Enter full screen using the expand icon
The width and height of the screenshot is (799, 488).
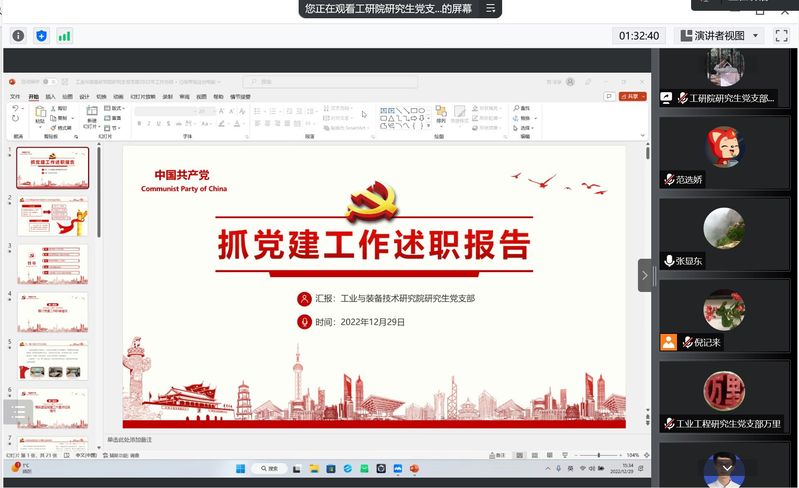click(x=780, y=36)
